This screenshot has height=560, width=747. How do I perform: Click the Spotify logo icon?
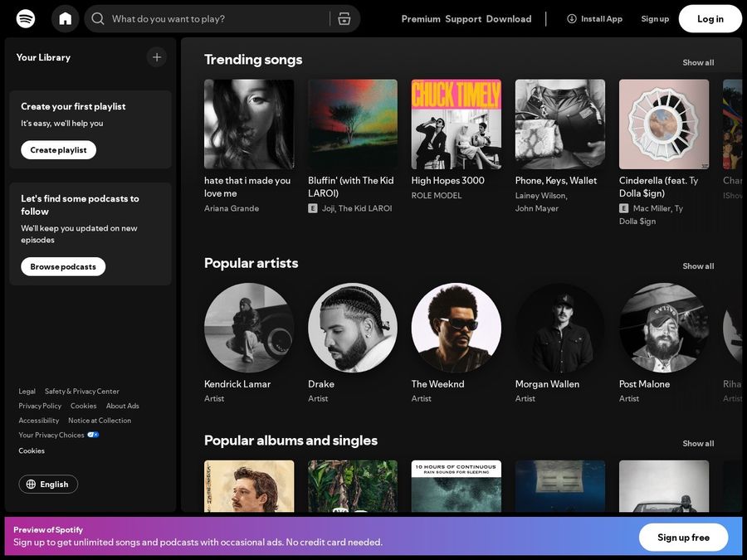coord(26,19)
